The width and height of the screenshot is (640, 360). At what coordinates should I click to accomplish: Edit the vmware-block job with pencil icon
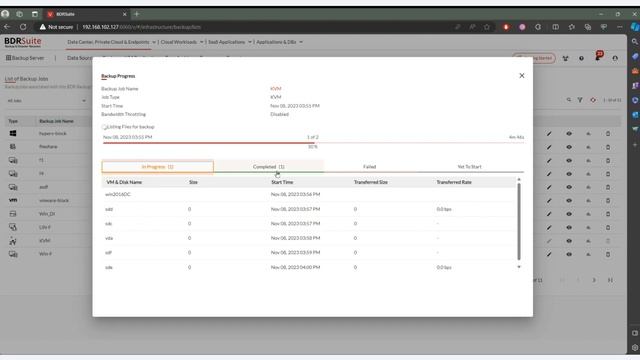coord(549,201)
